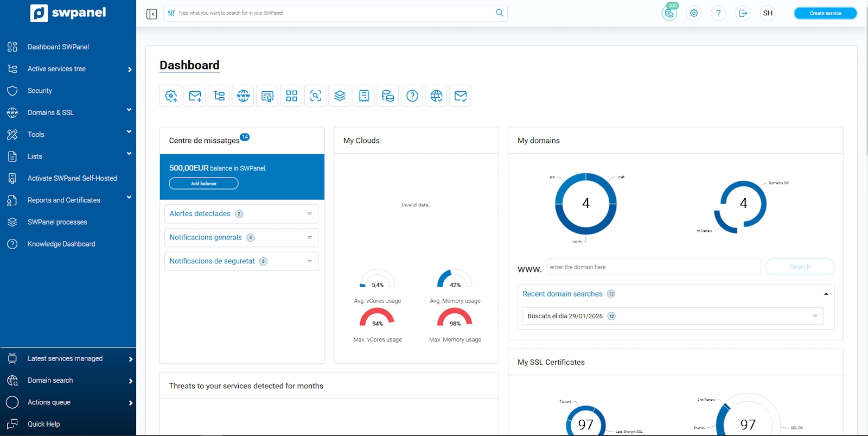Open the WWW globe shortcut in Dashboard

pos(243,96)
